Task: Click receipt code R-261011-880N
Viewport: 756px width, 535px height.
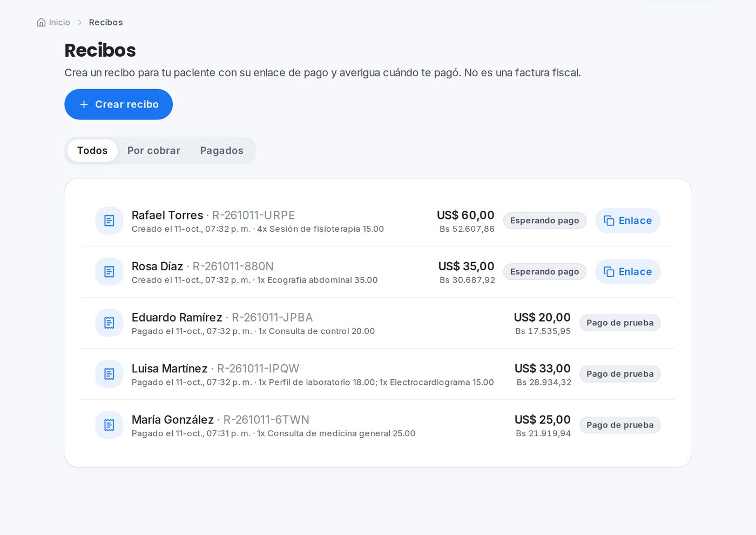Action: point(233,266)
